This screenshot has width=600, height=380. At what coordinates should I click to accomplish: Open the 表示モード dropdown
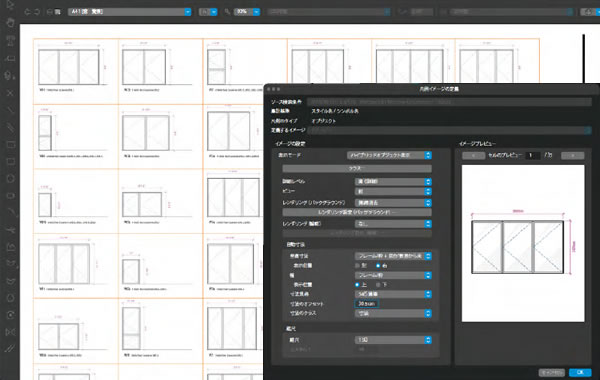coord(389,155)
